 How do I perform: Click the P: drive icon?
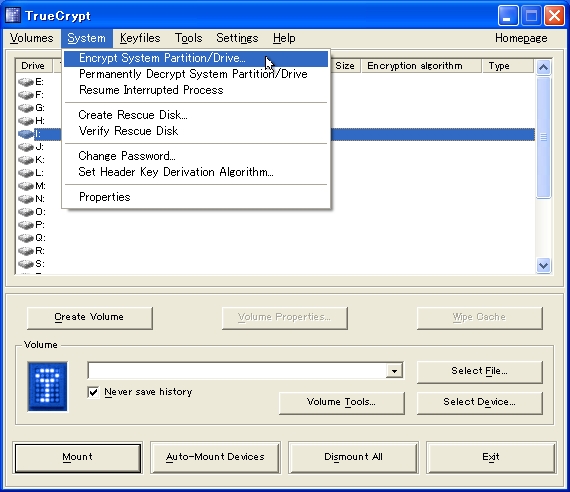coord(26,225)
